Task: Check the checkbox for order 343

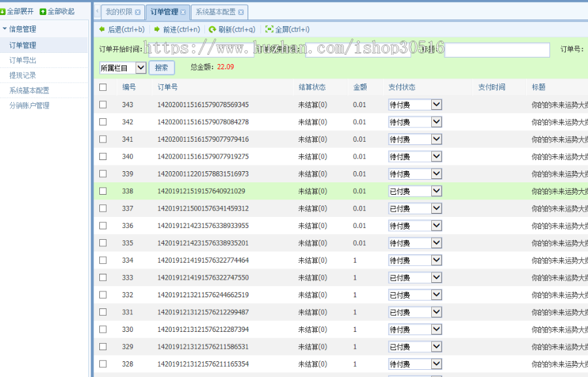Action: [x=102, y=104]
